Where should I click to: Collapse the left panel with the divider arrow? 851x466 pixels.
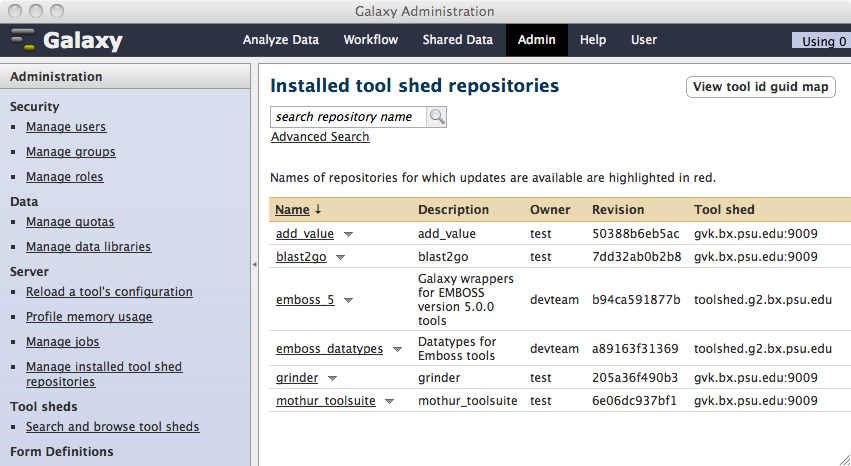[x=255, y=264]
